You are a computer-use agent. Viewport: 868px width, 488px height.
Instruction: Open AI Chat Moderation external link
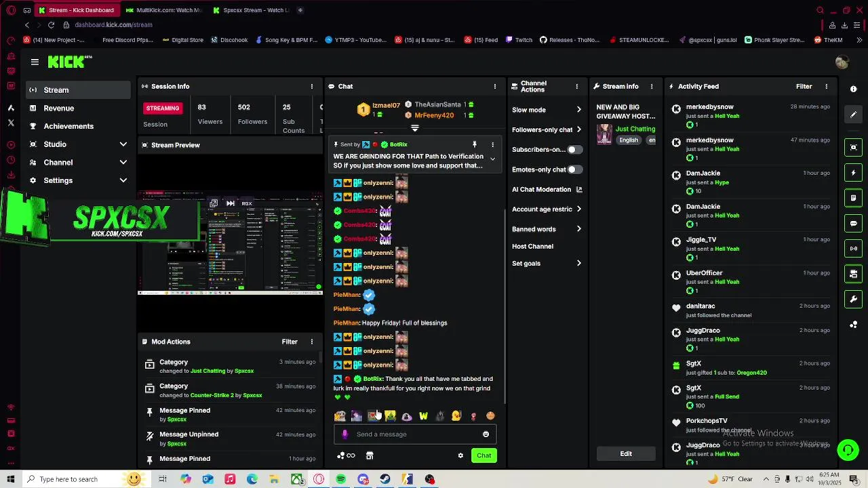[x=578, y=190]
